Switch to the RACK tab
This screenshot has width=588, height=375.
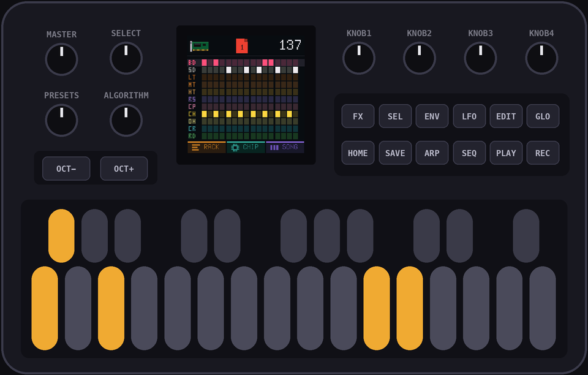click(206, 147)
